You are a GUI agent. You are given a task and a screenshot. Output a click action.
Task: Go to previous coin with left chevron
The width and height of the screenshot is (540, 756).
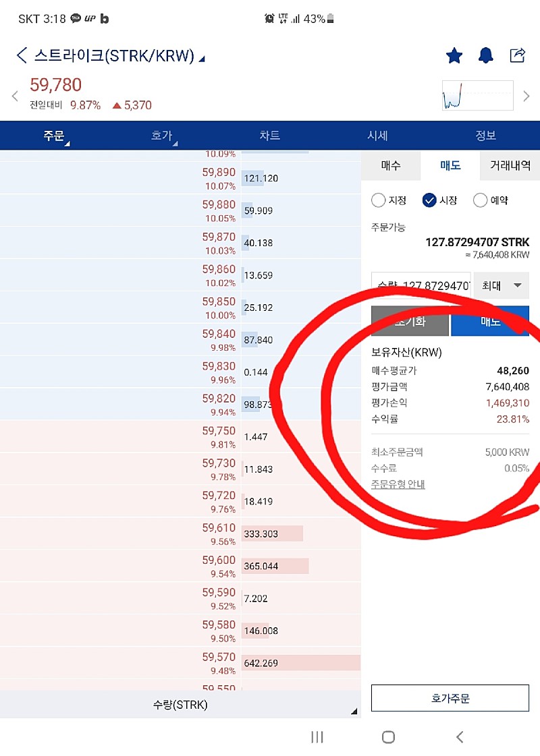[15, 96]
